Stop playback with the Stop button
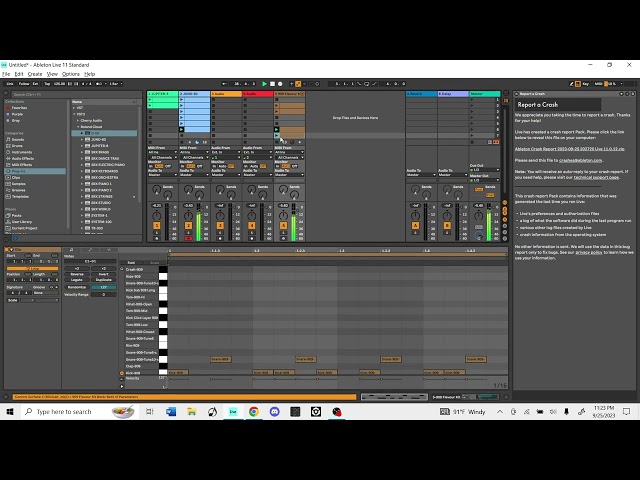Viewport: 640px width, 480px height. 272,84
